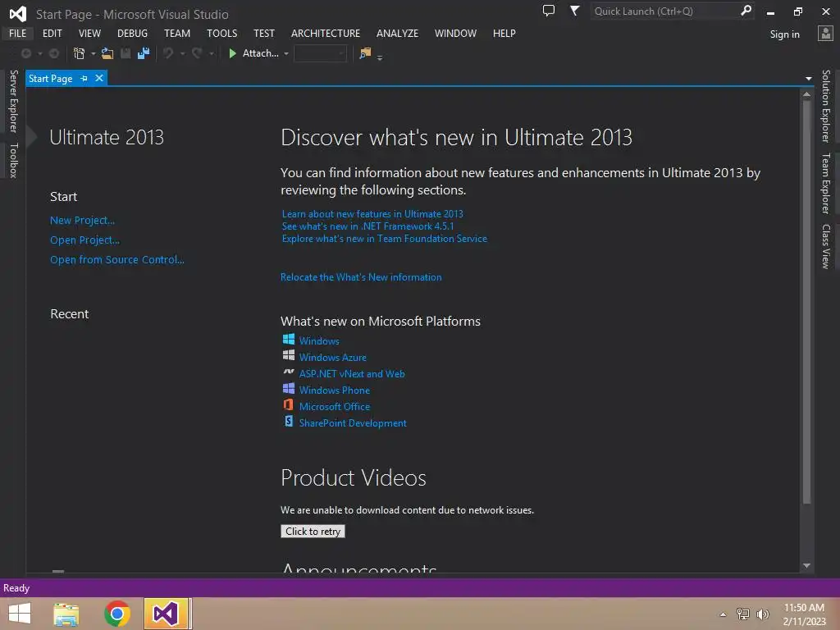Open the DEBUG menu

(132, 33)
